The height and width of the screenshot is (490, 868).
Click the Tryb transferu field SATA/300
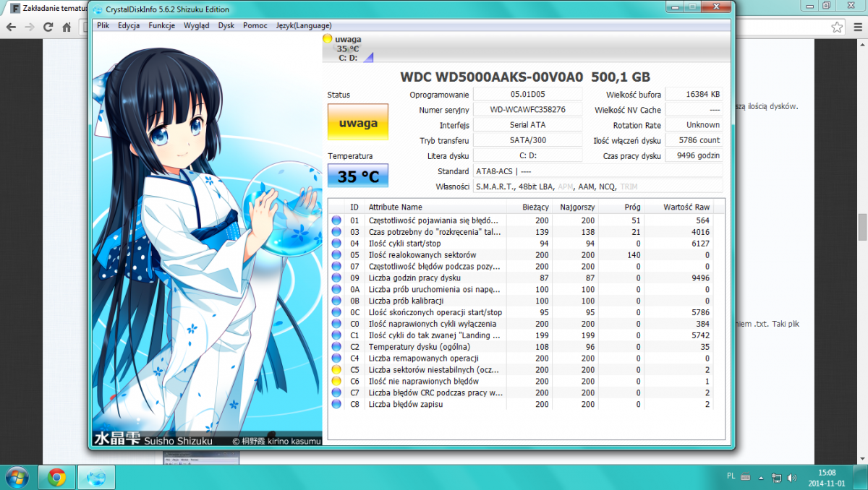pyautogui.click(x=528, y=140)
